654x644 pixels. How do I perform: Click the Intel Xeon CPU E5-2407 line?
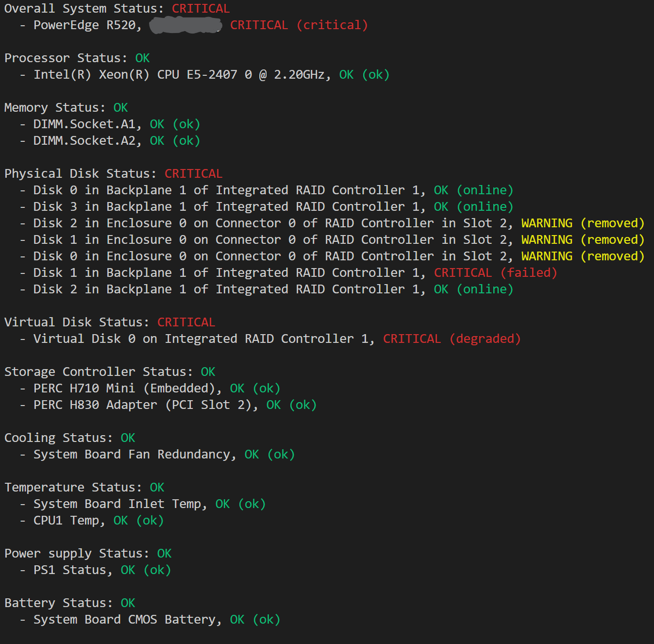[204, 75]
